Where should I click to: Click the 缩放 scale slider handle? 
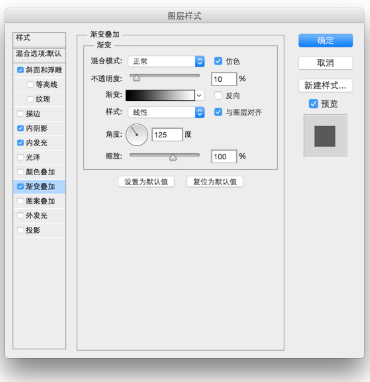[x=173, y=157]
